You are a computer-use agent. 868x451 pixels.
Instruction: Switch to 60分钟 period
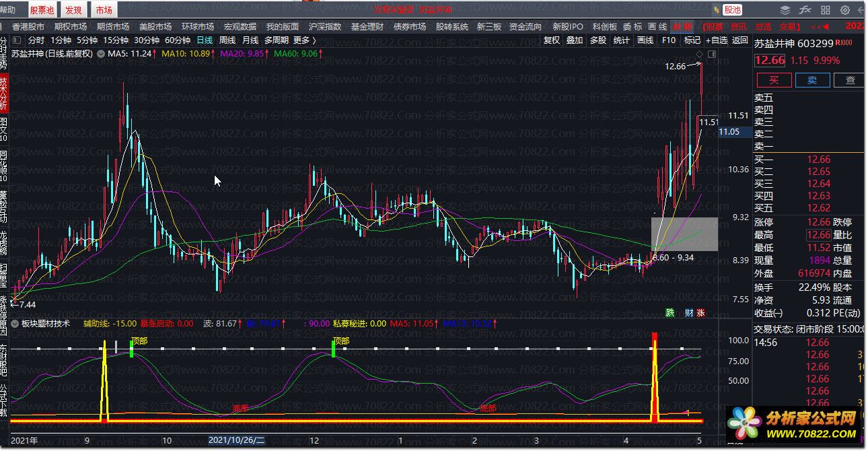coord(177,40)
